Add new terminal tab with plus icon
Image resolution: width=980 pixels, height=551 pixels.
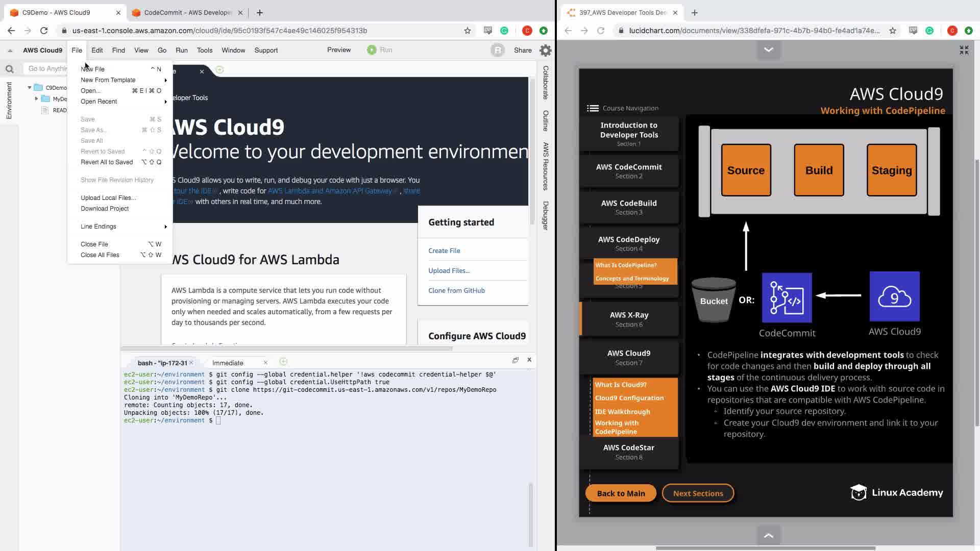[x=283, y=362]
